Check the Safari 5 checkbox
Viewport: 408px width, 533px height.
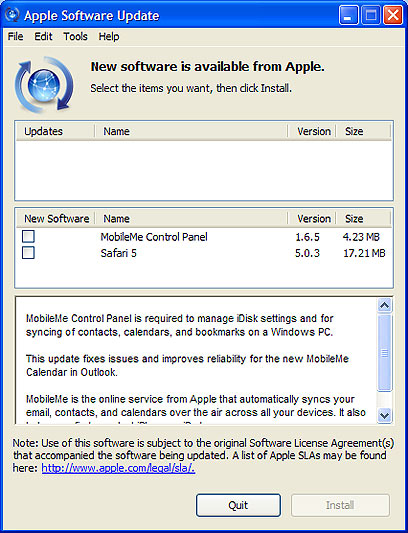point(28,253)
